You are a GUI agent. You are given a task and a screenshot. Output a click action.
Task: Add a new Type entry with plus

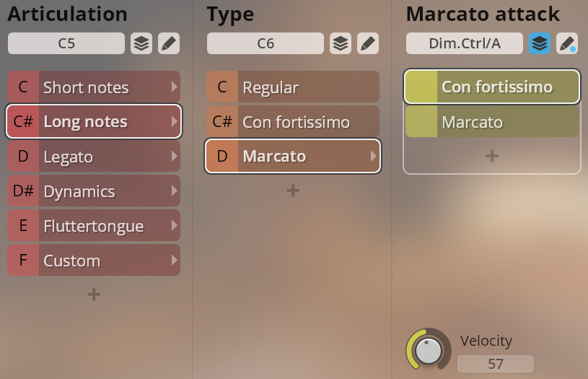(293, 191)
